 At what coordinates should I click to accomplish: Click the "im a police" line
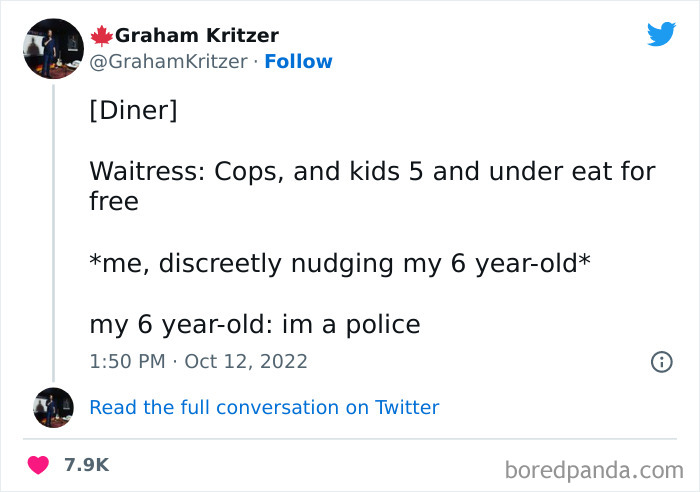point(254,324)
